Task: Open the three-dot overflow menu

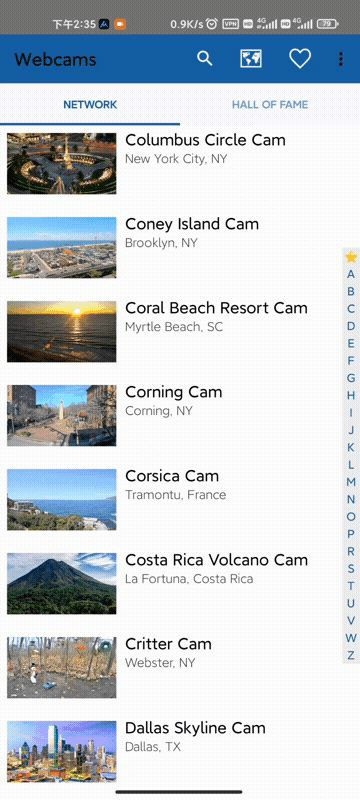Action: click(341, 59)
